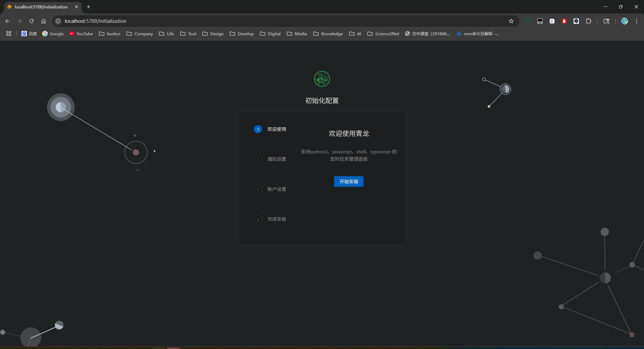The width and height of the screenshot is (644, 349).
Task: Click the 欢迎使用青龙 title
Action: pyautogui.click(x=349, y=134)
